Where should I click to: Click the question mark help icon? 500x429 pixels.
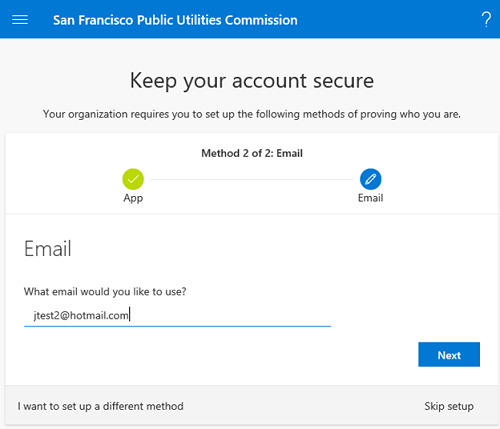(x=486, y=20)
